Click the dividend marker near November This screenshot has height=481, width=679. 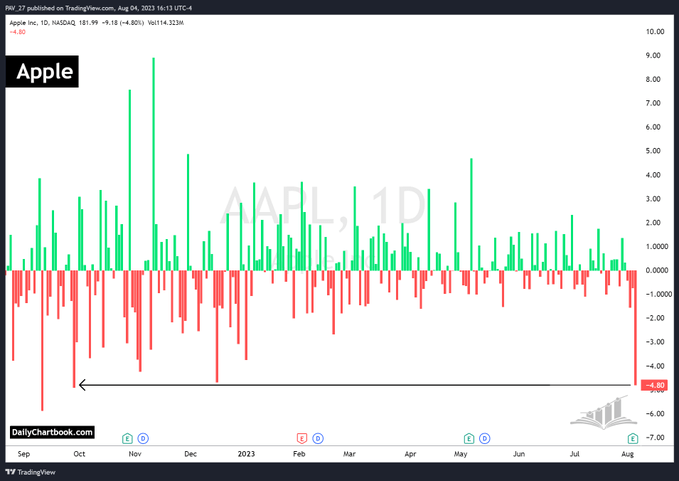(x=144, y=438)
